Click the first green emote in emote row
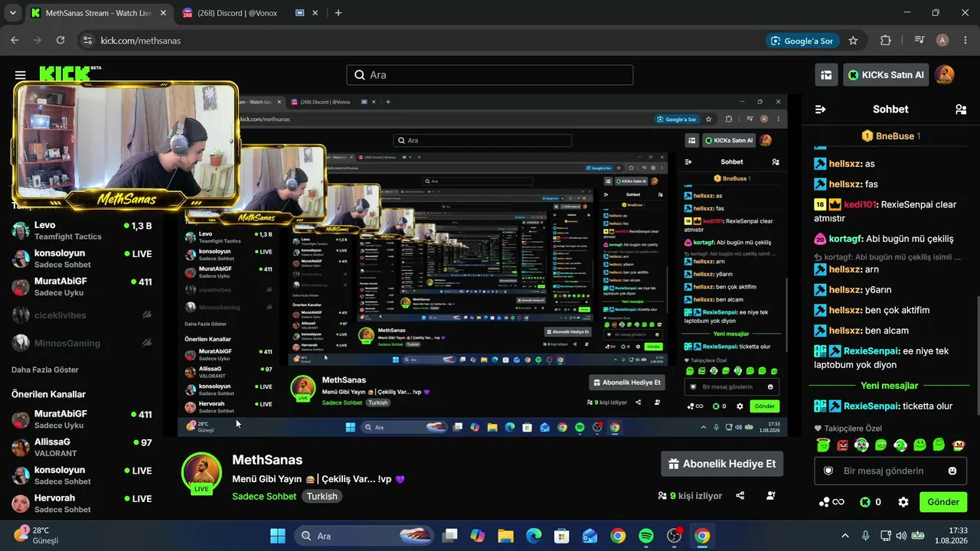980x551 pixels. [824, 445]
